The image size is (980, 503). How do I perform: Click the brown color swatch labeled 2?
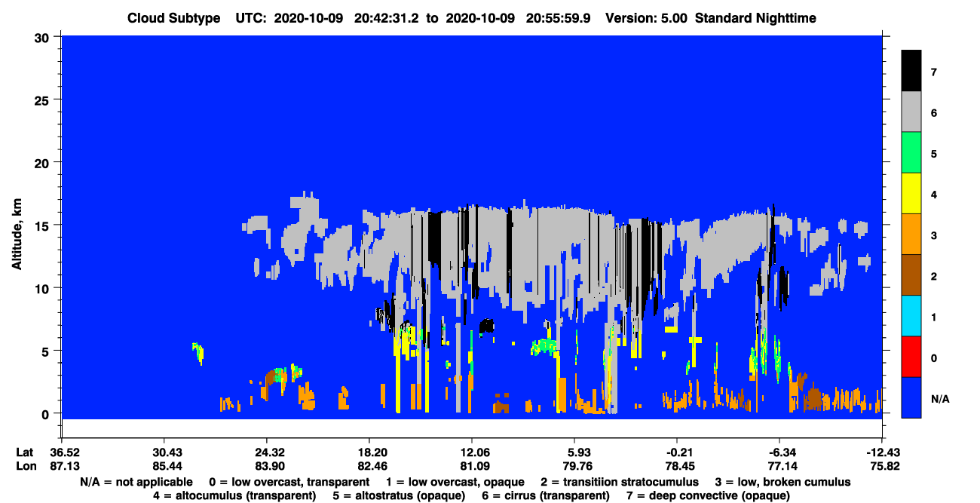(911, 275)
